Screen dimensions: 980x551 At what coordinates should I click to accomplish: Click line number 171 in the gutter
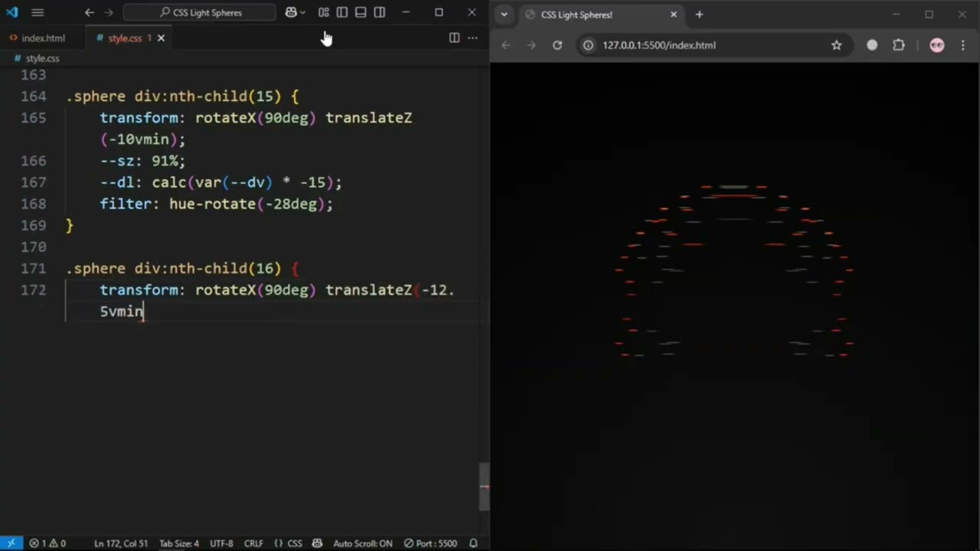(x=33, y=269)
